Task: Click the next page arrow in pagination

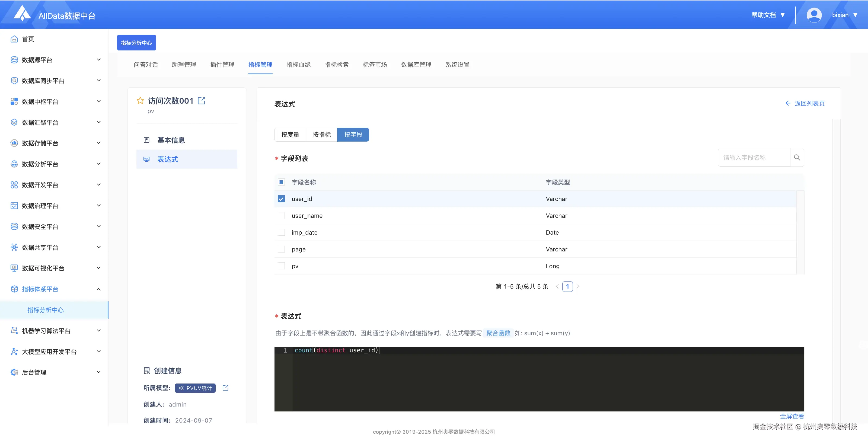Action: coord(578,286)
